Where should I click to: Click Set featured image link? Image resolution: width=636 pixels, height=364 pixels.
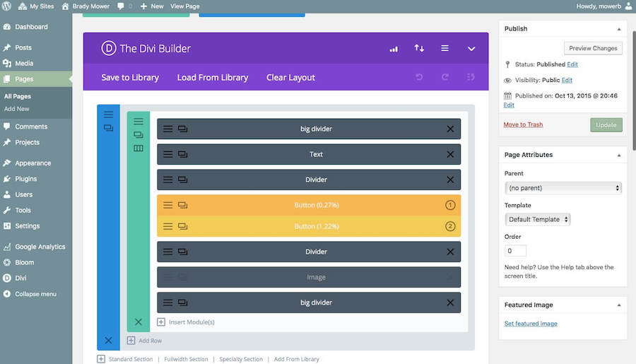click(531, 324)
